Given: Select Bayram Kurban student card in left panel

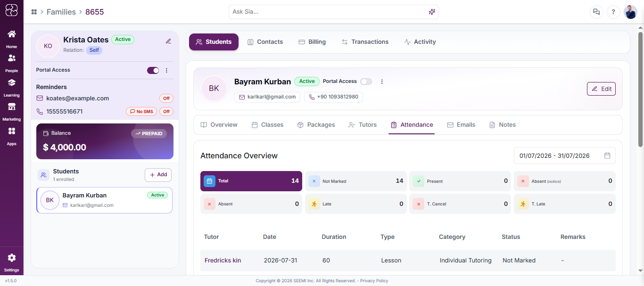Looking at the screenshot, I should 105,200.
